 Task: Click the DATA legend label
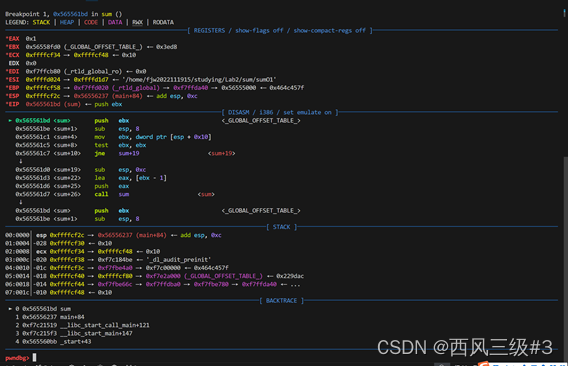pyautogui.click(x=115, y=23)
